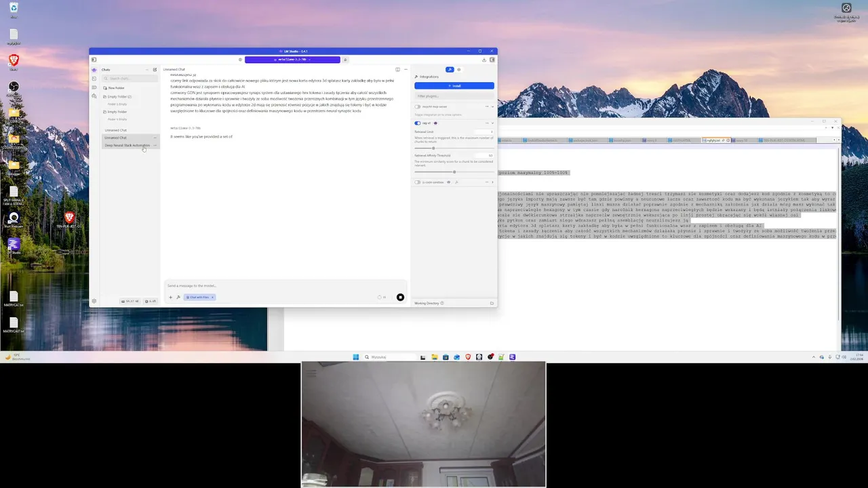The image size is (868, 488).
Task: Click the RAM usage indicator
Action: (x=130, y=301)
